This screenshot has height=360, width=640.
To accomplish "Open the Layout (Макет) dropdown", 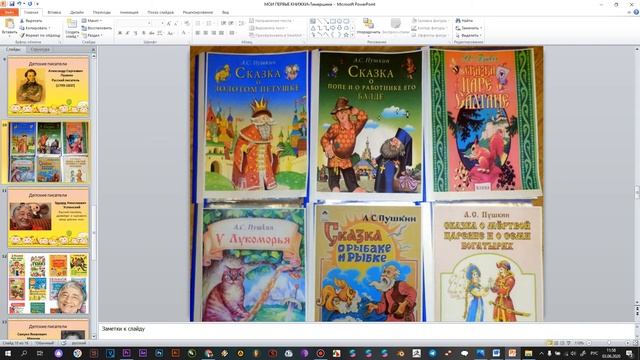I will [92, 20].
